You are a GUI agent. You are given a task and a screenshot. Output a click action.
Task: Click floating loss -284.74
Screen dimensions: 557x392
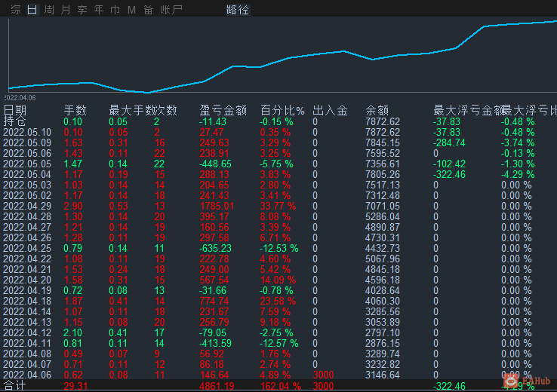coord(449,143)
